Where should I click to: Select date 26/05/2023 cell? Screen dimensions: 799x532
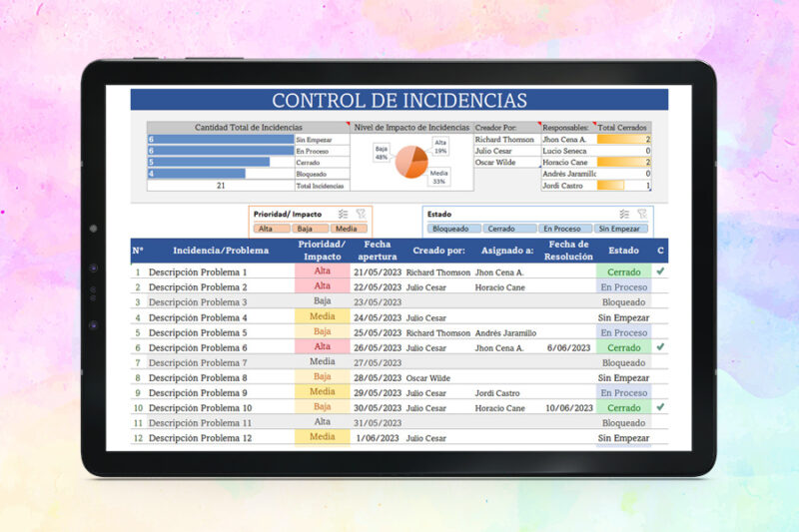(378, 347)
